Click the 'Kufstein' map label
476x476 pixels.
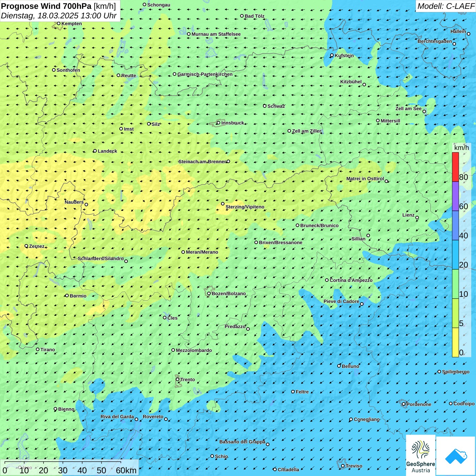click(x=344, y=55)
